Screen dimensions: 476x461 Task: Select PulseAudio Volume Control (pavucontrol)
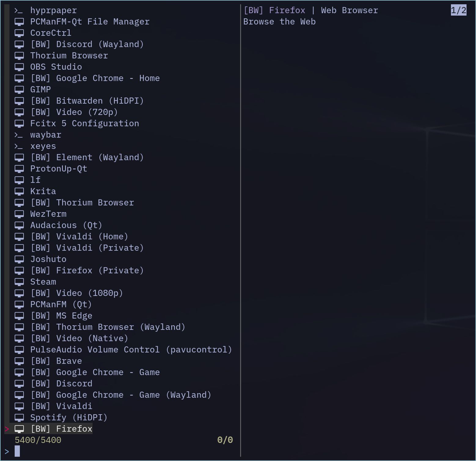pyautogui.click(x=131, y=350)
